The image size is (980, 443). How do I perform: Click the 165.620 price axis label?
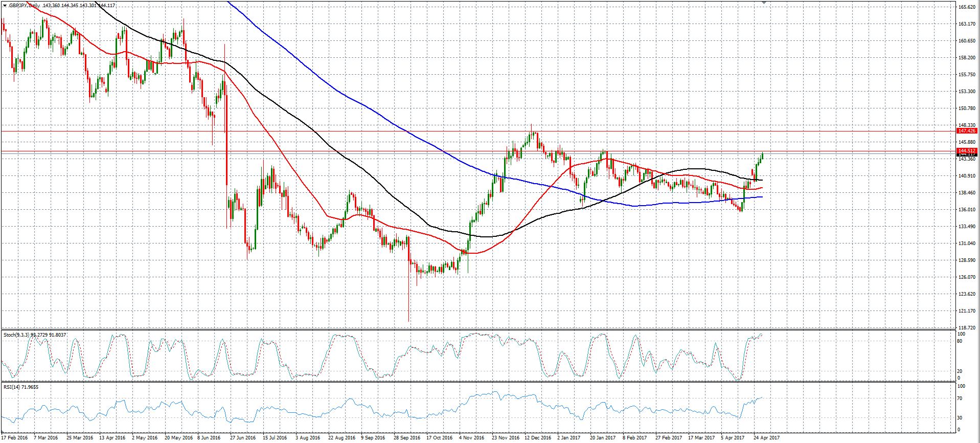[966, 7]
